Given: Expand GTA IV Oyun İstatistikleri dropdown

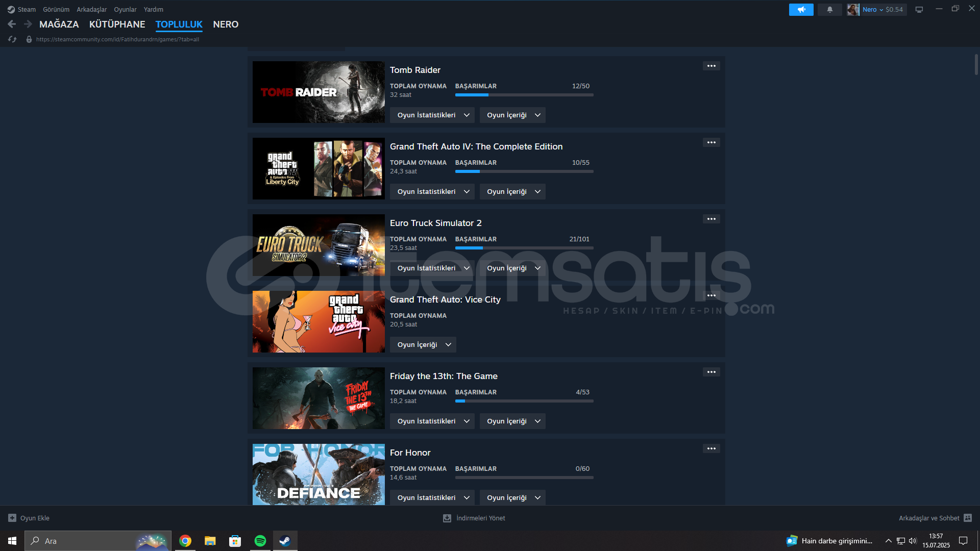Looking at the screenshot, I should 432,191.
